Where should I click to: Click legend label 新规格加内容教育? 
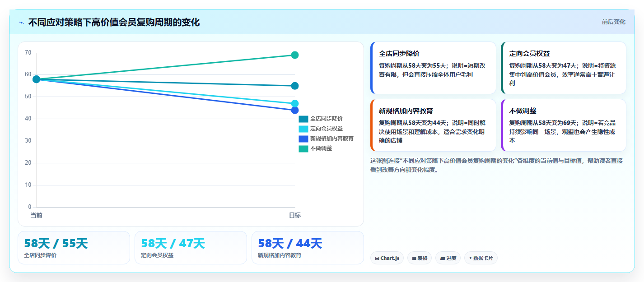tap(332, 139)
